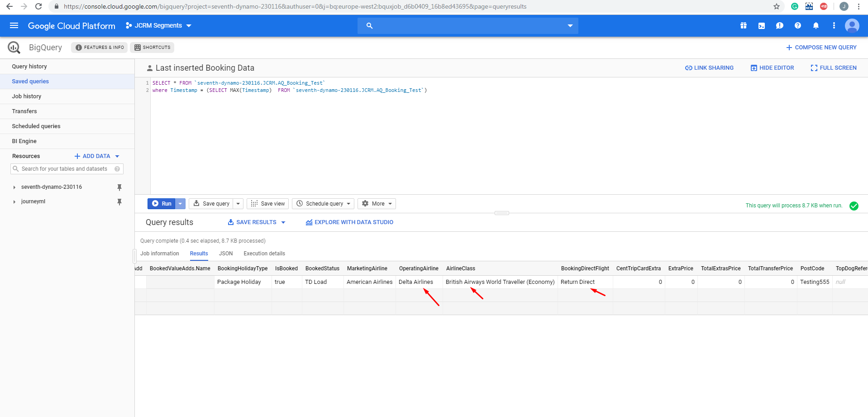Click Link Sharing
Screen dimensions: 868x417
(709, 68)
